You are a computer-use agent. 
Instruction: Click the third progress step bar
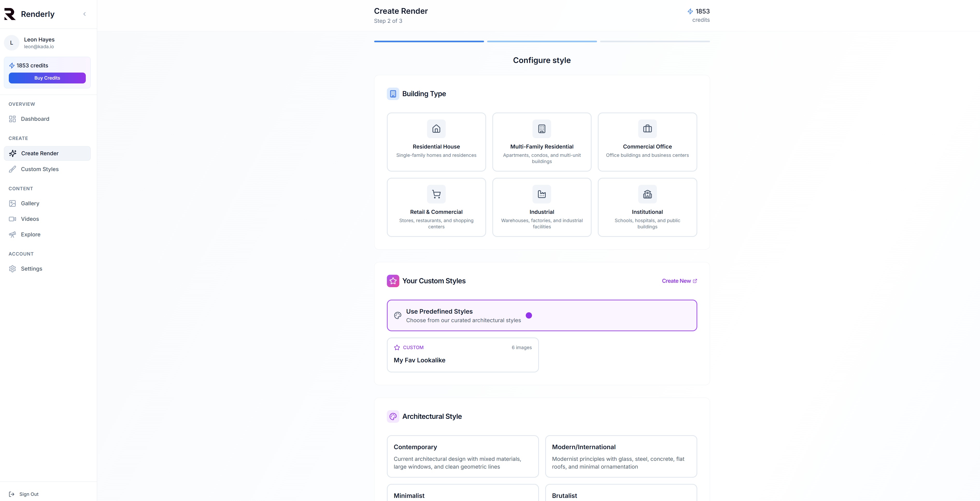(x=655, y=41)
